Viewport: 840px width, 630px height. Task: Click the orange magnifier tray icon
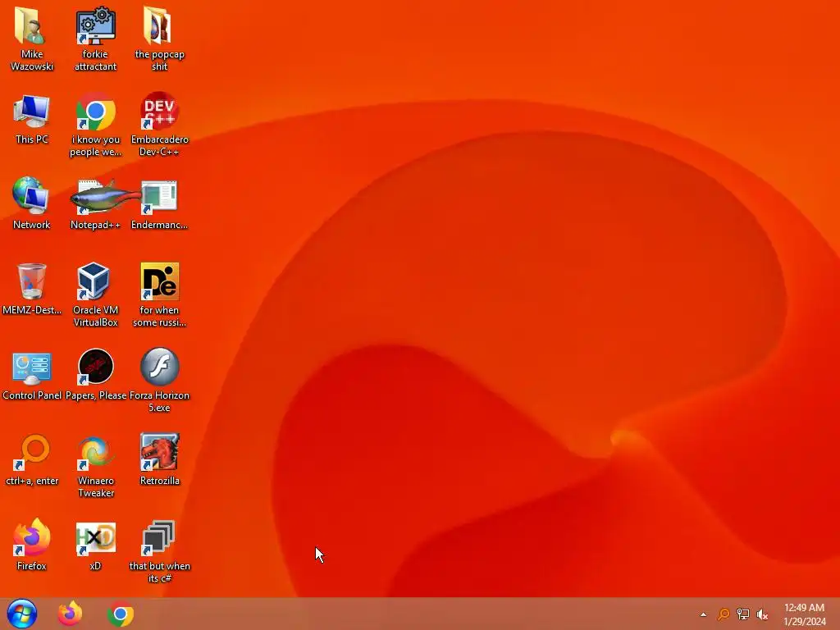pos(724,614)
